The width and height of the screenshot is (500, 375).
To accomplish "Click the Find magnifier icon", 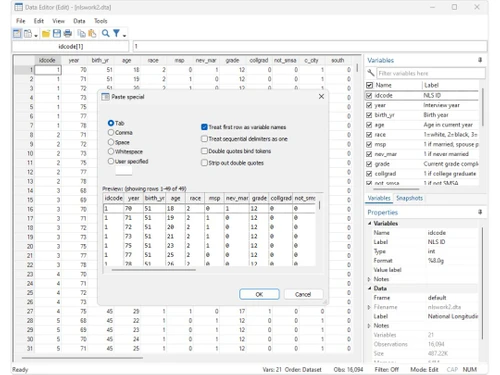I will click(x=106, y=33).
